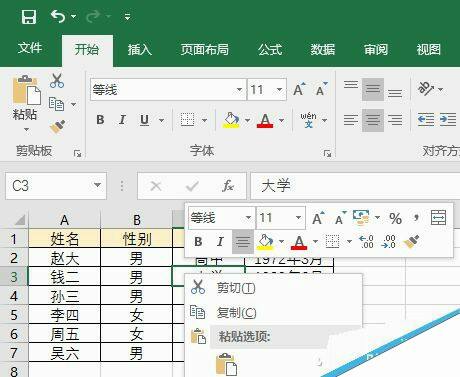Open the 页面布局 tab
Viewport: 460px width, 377px height.
click(x=204, y=50)
